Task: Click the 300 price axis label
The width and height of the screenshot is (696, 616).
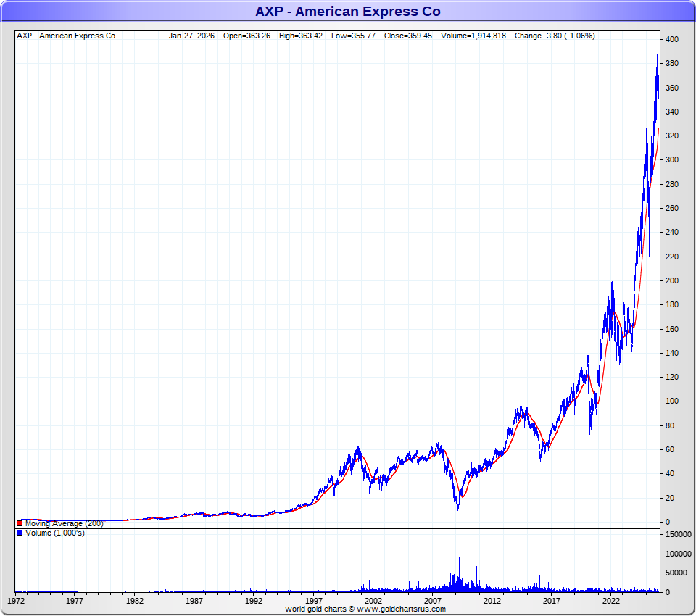Action: (672, 159)
